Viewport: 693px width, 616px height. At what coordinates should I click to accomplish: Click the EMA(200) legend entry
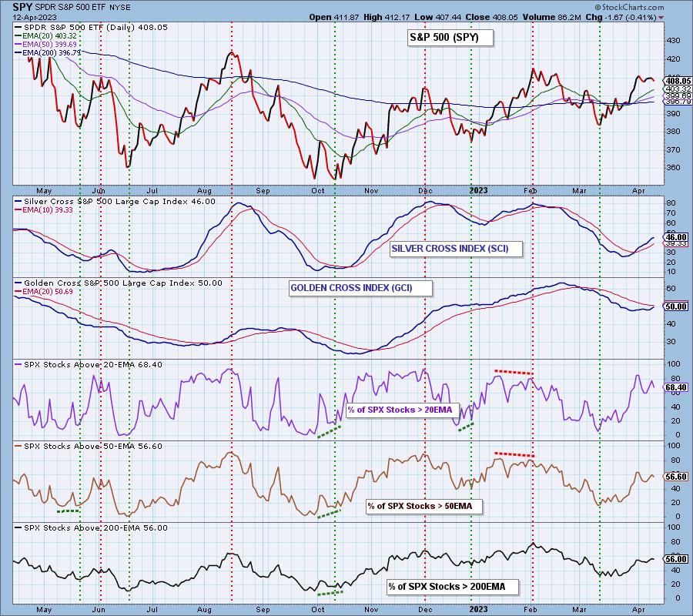(48, 52)
